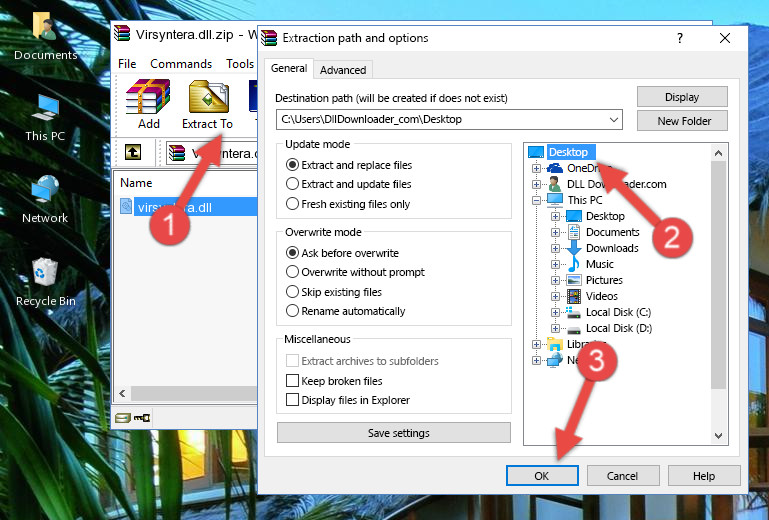Click the Help button
Viewport: 769px width, 520px height.
pyautogui.click(x=704, y=476)
